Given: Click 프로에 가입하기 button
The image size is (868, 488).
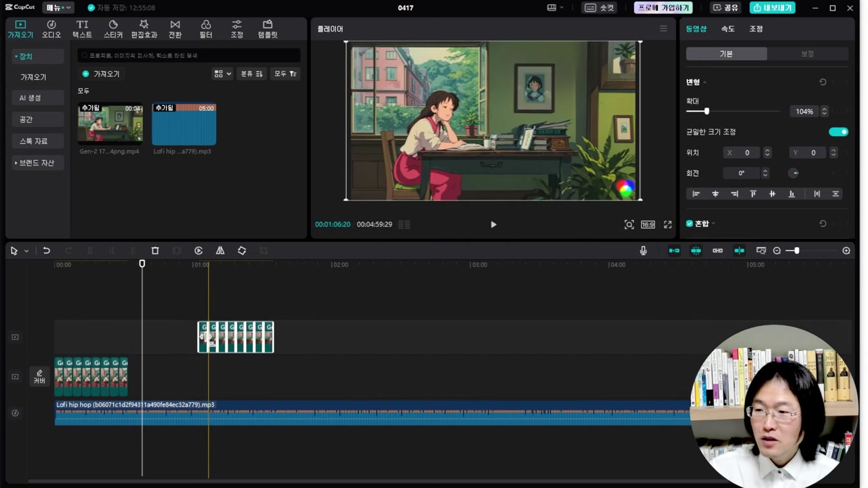Looking at the screenshot, I should [x=663, y=8].
